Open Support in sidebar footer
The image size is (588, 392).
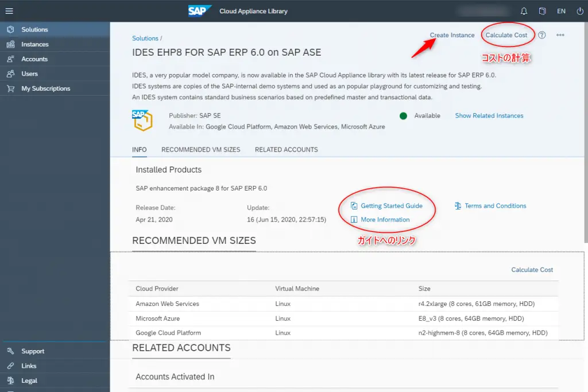pos(55,351)
